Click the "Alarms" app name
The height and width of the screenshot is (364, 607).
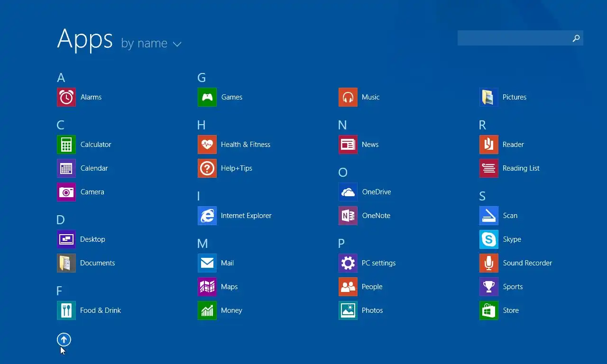(x=91, y=97)
